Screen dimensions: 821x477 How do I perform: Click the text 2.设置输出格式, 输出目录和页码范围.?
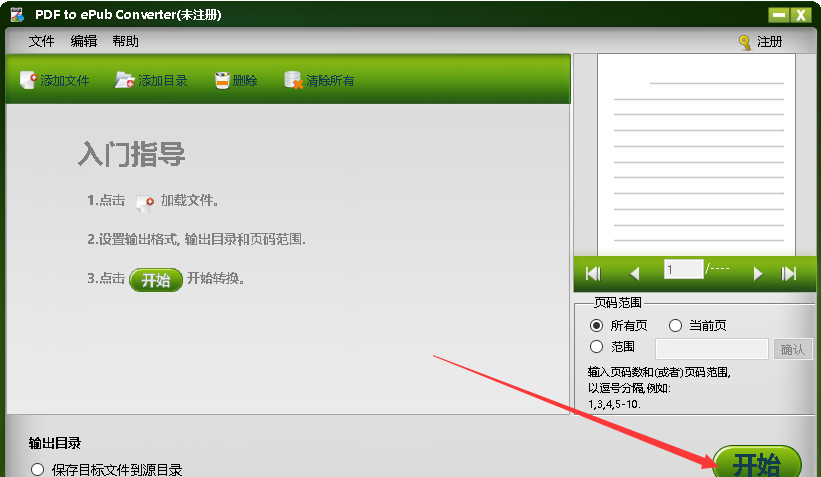point(196,239)
